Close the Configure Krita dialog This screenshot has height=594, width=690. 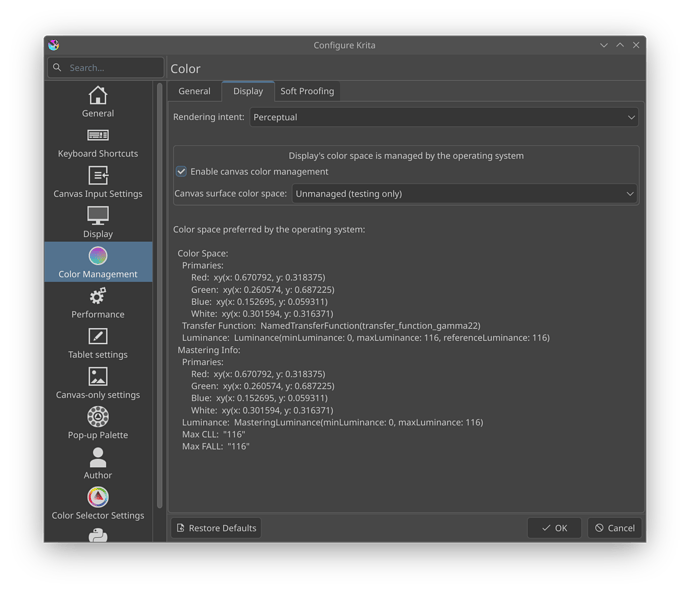click(636, 45)
